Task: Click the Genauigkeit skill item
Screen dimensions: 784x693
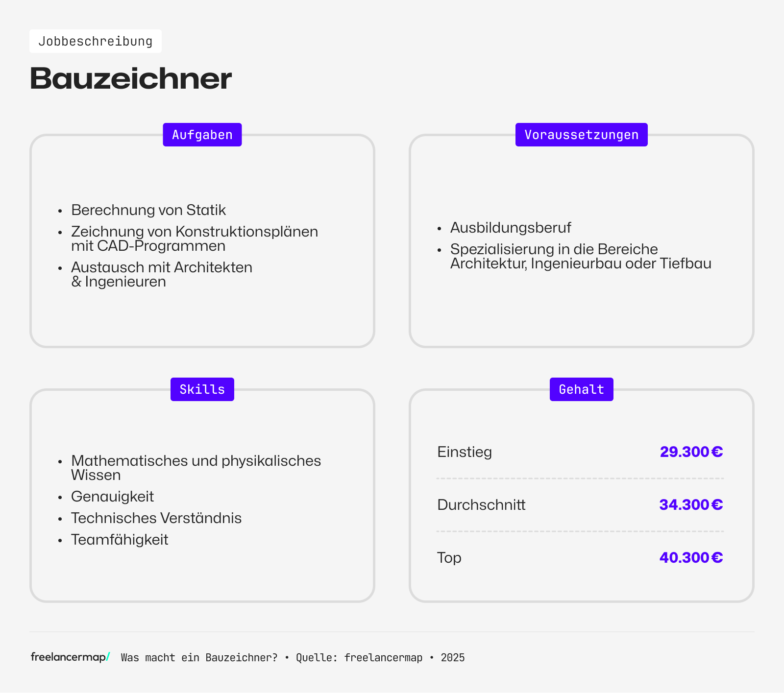Action: (113, 497)
